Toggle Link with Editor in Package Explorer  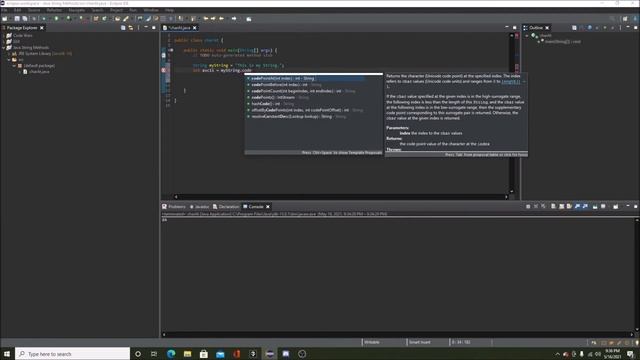131,28
